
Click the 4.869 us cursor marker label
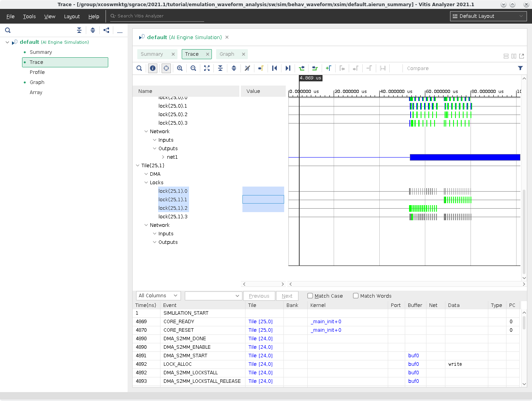[x=310, y=78]
